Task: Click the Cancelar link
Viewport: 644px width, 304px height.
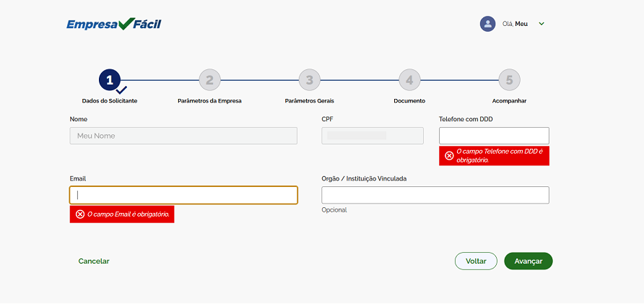Action: [x=94, y=261]
